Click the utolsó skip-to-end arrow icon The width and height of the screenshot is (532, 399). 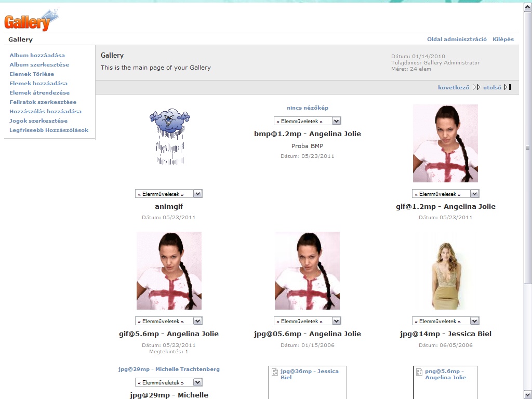(508, 87)
